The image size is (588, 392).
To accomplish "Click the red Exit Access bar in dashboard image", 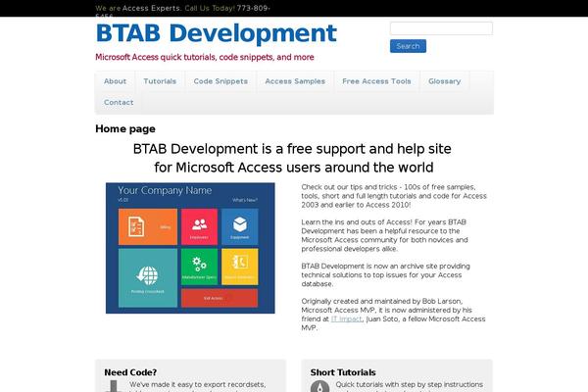I will [220, 298].
